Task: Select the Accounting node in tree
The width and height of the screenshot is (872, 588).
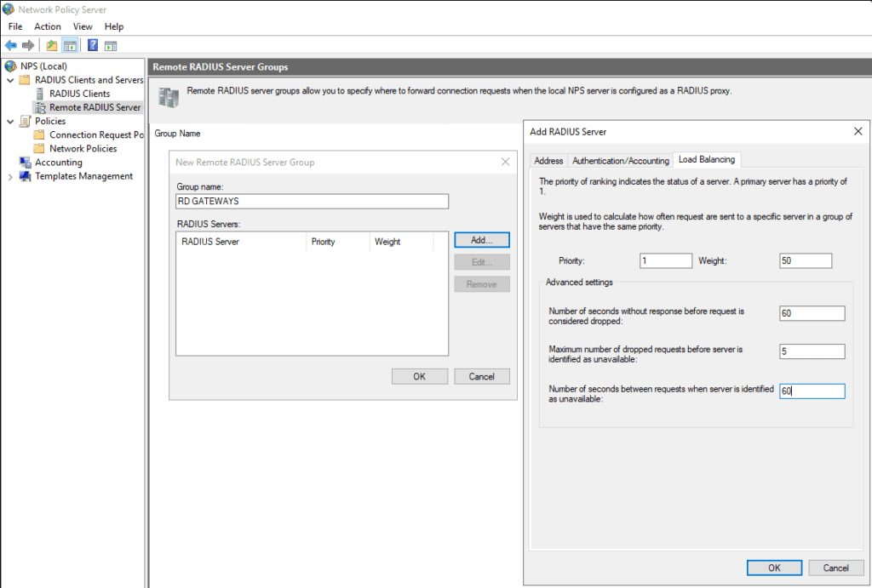Action: click(58, 163)
